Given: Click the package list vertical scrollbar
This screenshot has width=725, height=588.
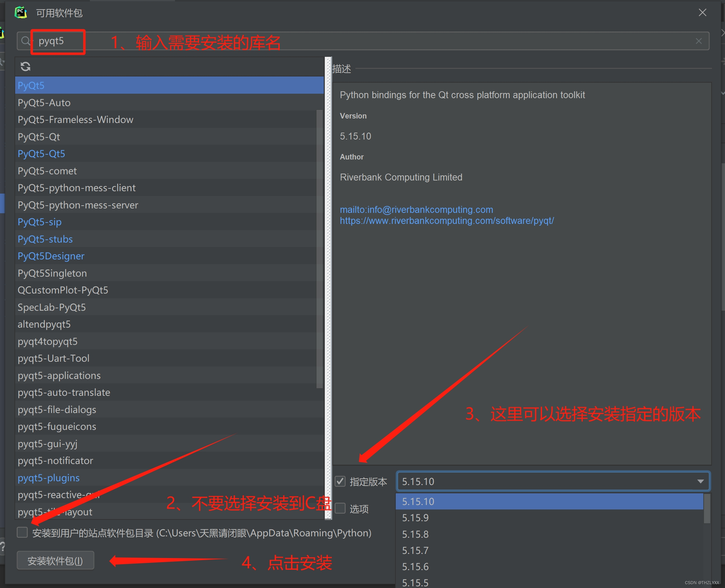Looking at the screenshot, I should pyautogui.click(x=319, y=249).
